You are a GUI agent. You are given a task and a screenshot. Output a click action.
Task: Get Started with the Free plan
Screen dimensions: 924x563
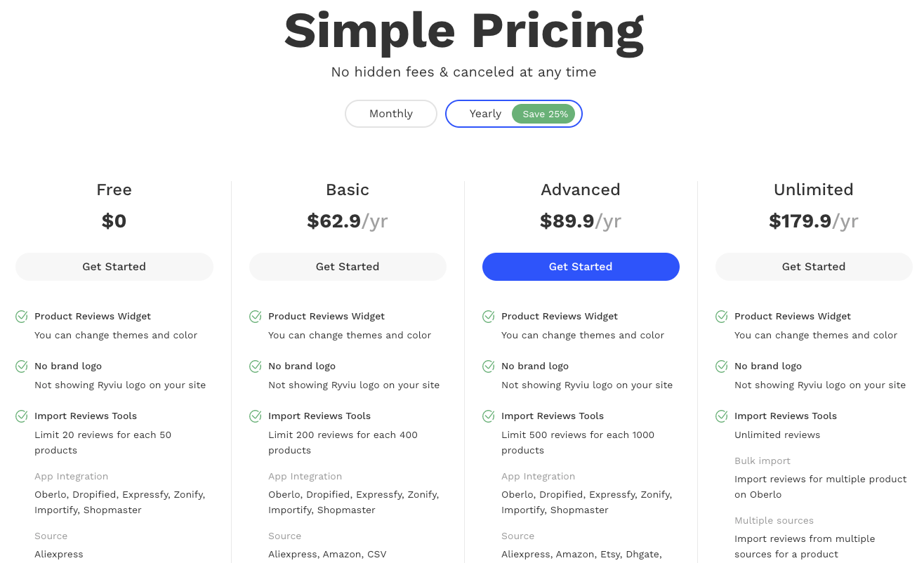click(x=114, y=267)
